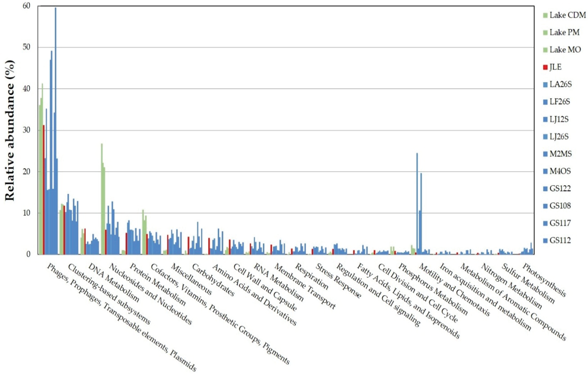The image size is (588, 376).
Task: Click the red JLE legend swatch
Action: point(545,67)
